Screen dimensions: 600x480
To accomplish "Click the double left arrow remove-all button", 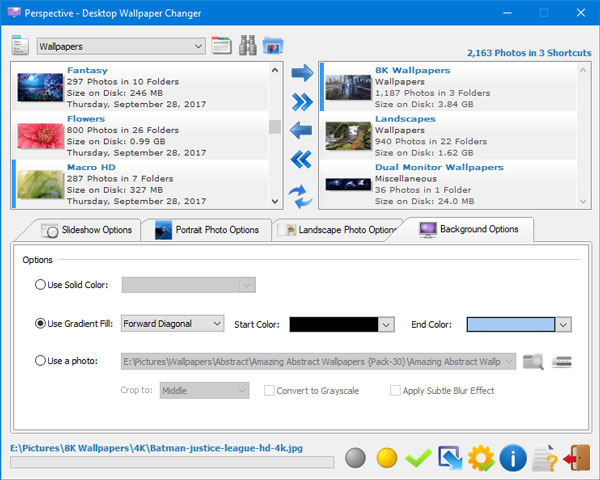I will pos(300,159).
